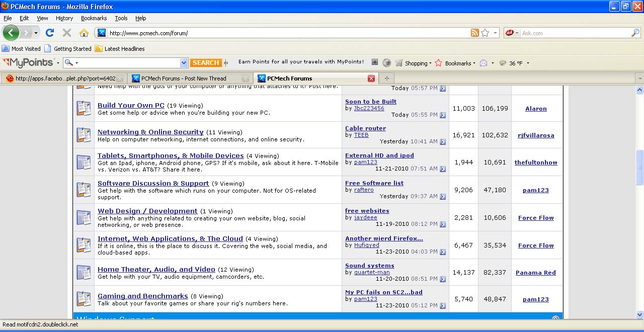Viewport: 644px width, 332px height.
Task: Click the Reload page icon
Action: point(49,33)
